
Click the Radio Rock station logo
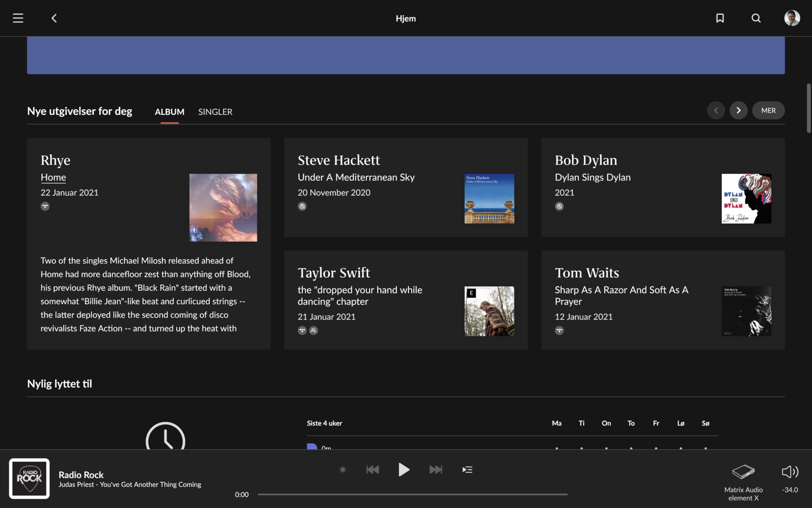coord(29,478)
